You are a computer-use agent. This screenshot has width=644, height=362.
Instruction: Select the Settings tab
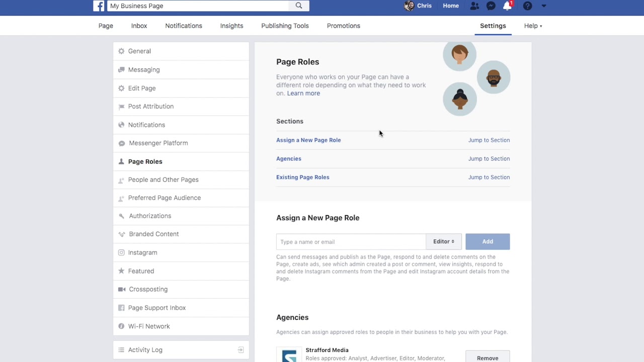tap(493, 26)
